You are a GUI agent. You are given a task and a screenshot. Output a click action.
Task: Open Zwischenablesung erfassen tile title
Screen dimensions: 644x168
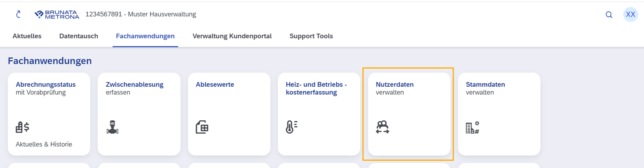pyautogui.click(x=134, y=88)
